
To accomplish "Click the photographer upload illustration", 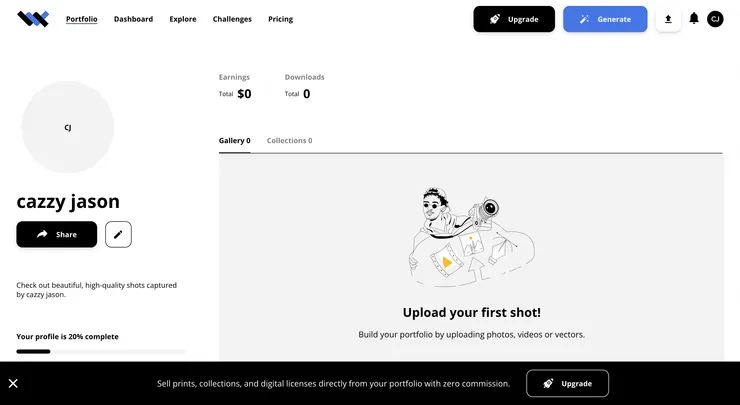I will (471, 238).
